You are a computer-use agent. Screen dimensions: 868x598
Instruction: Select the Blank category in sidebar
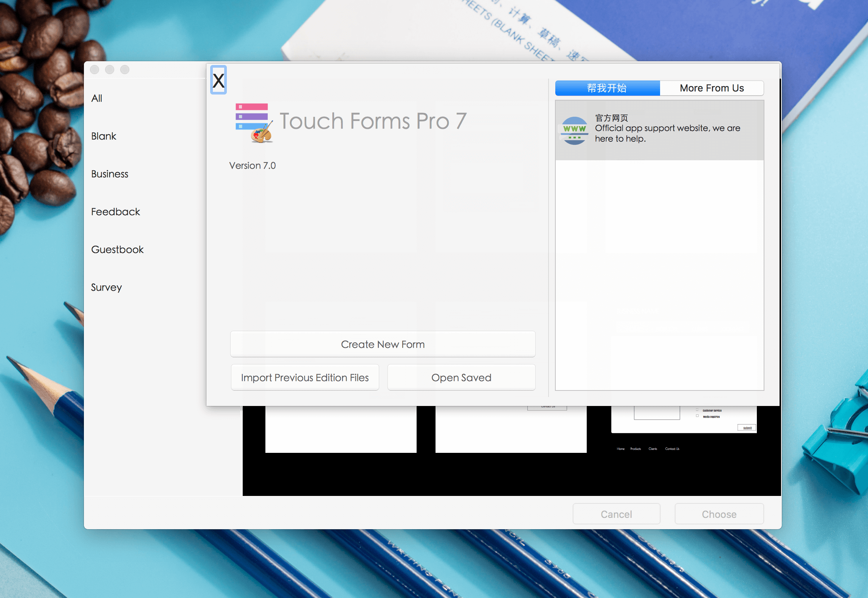[x=104, y=136]
